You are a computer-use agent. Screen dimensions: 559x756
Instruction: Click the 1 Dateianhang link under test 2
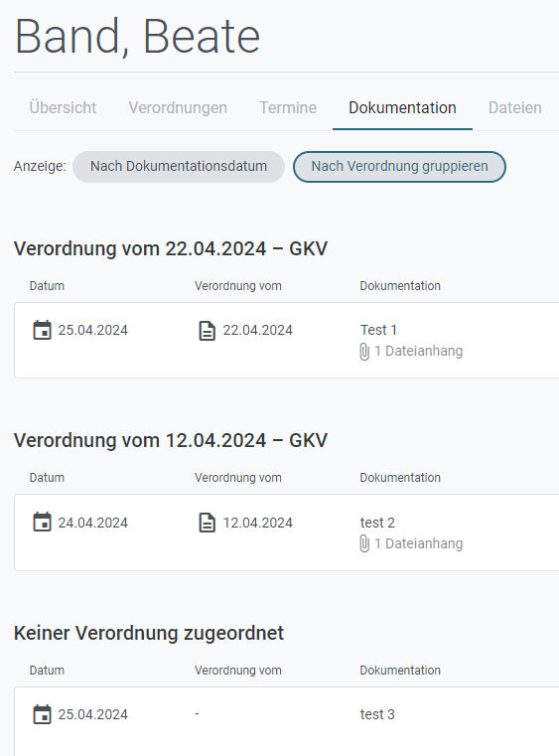tap(418, 543)
